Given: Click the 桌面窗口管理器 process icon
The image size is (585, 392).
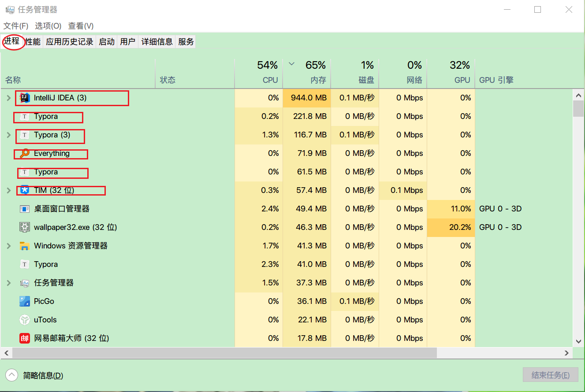Looking at the screenshot, I should (x=25, y=209).
